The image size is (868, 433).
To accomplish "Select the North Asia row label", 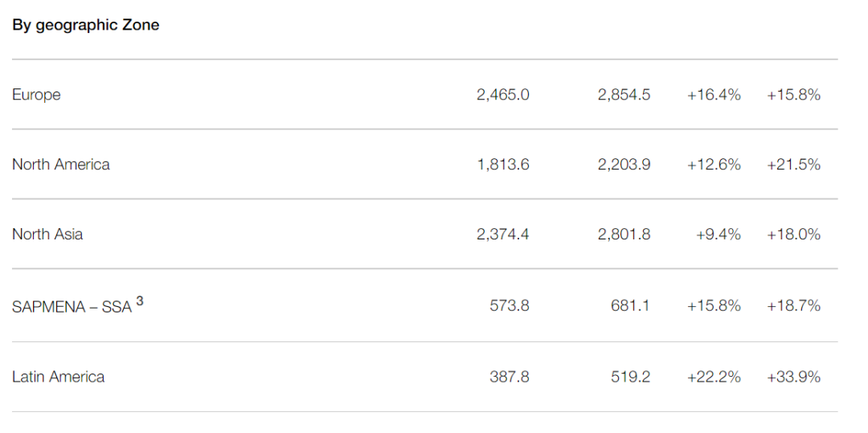I will (47, 235).
